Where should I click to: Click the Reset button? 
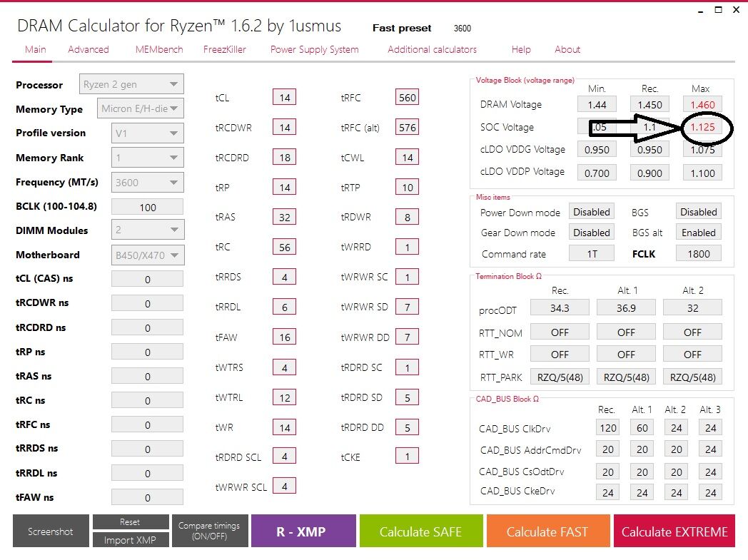click(130, 522)
